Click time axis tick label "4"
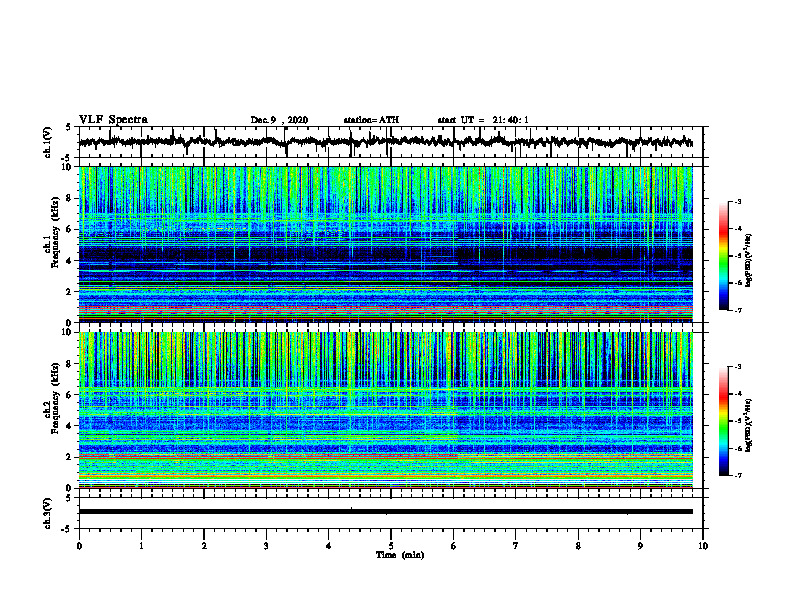 coord(329,546)
